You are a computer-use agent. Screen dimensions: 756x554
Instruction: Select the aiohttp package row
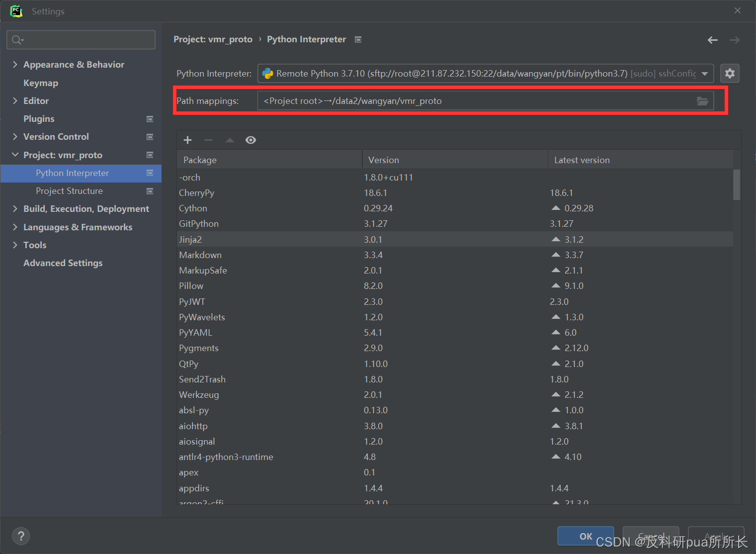[x=455, y=426]
